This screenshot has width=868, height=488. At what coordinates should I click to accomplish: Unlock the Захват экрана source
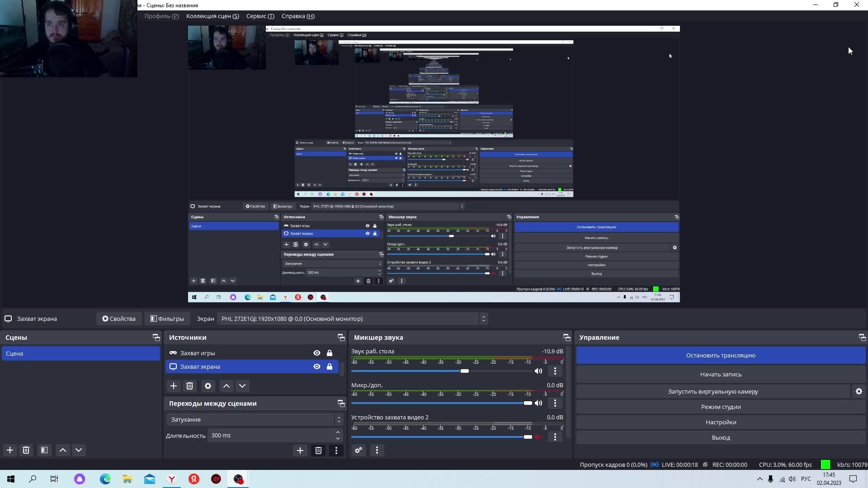(330, 366)
